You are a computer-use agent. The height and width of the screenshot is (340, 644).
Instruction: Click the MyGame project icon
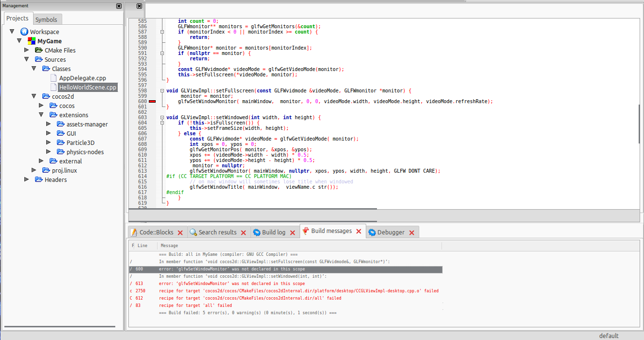32,41
